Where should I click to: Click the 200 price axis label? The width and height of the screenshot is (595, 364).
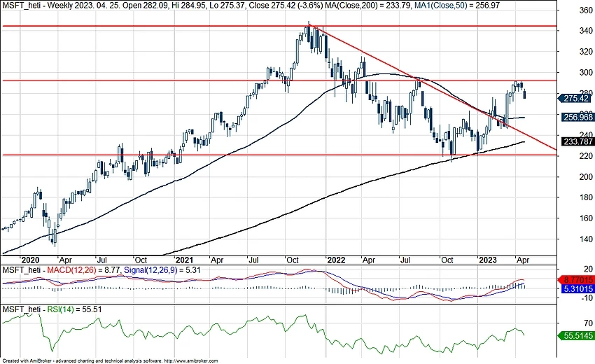(x=587, y=176)
